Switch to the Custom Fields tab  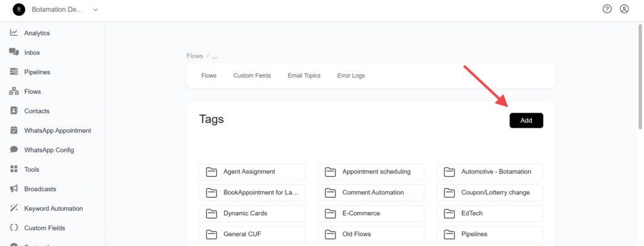[x=252, y=75]
